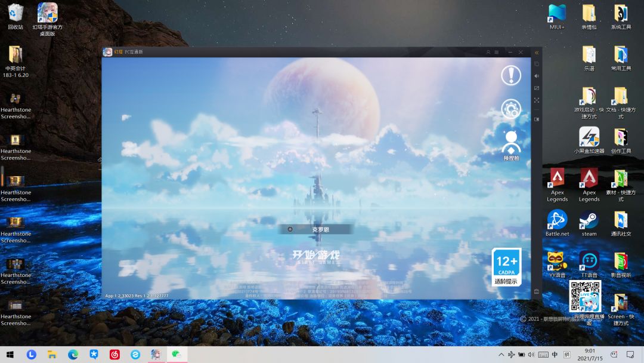644x363 pixels.
Task: Toggle the 中 input language indicator
Action: [555, 355]
